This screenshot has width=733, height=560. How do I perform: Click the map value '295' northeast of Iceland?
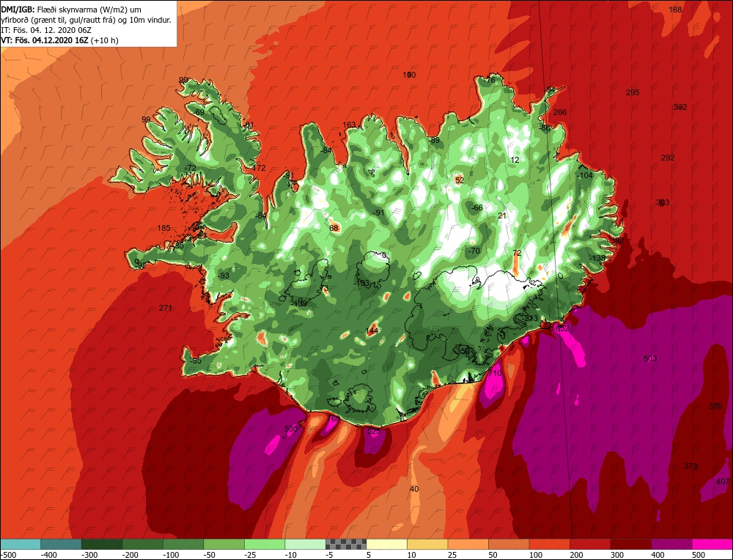633,92
